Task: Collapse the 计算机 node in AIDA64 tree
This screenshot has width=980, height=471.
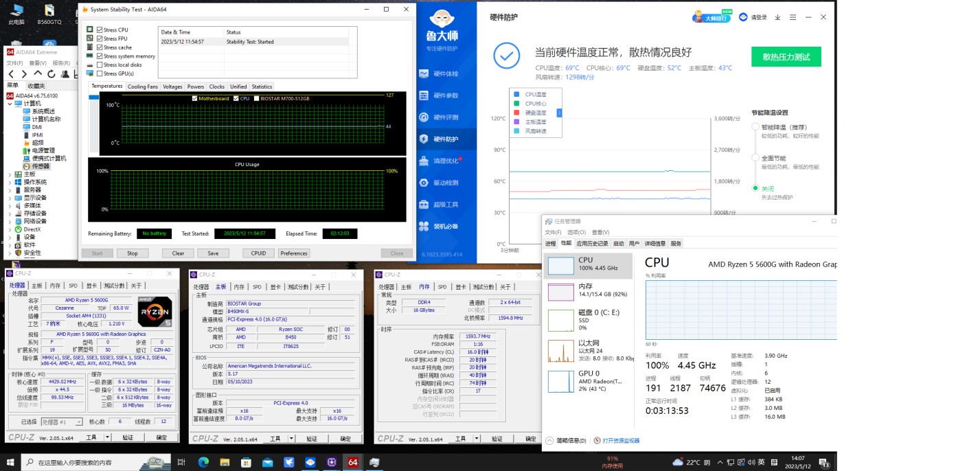Action: (10, 103)
